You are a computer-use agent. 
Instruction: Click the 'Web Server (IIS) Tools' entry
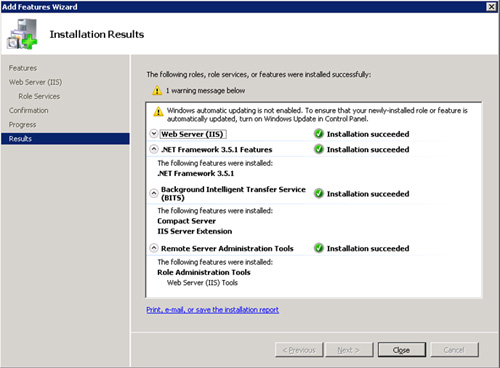click(202, 283)
